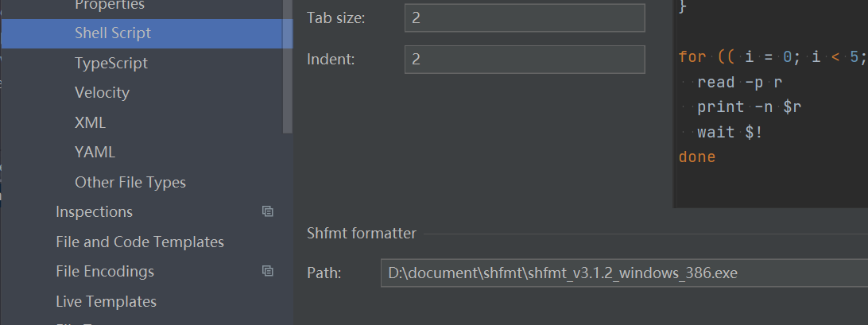868x325 pixels.
Task: Navigate to Live Templates settings
Action: pos(106,301)
